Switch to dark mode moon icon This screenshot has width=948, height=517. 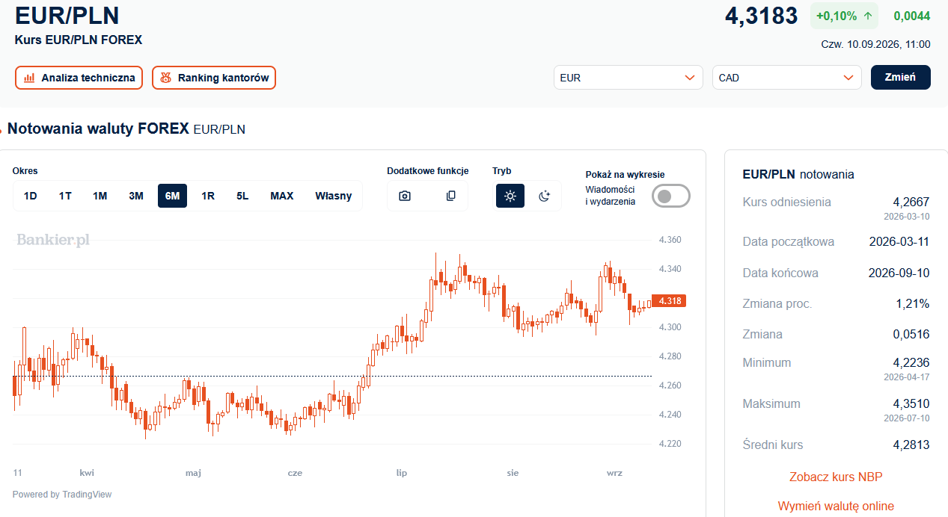[x=544, y=196]
